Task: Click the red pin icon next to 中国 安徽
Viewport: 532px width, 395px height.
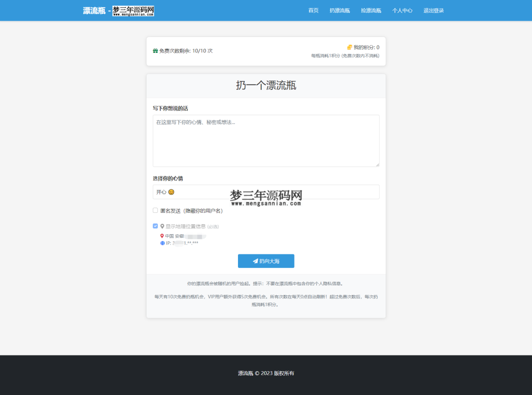Action: click(161, 235)
